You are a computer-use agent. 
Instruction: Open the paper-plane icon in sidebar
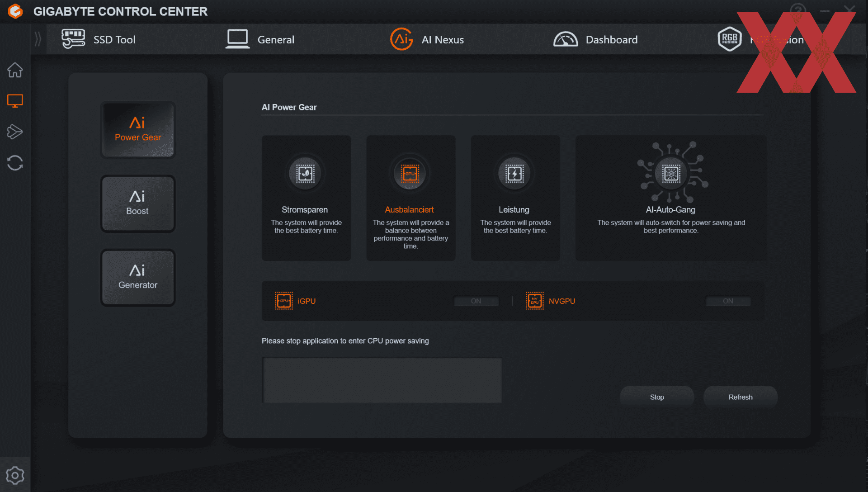(x=15, y=132)
